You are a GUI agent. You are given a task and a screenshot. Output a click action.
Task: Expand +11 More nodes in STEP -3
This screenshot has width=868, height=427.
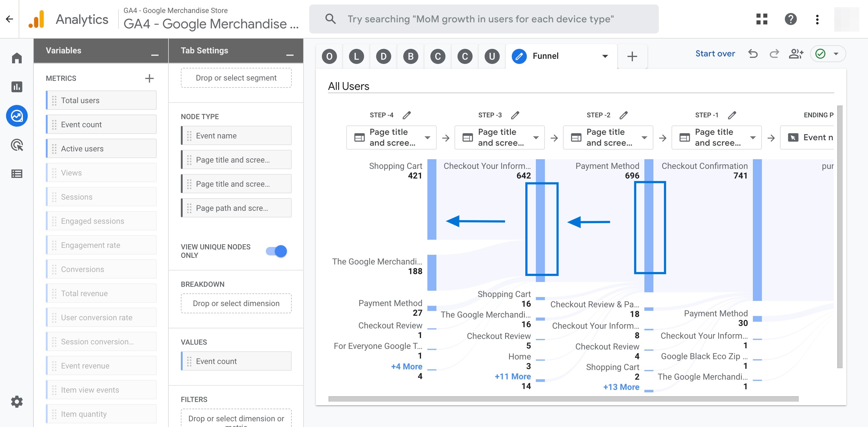(512, 376)
